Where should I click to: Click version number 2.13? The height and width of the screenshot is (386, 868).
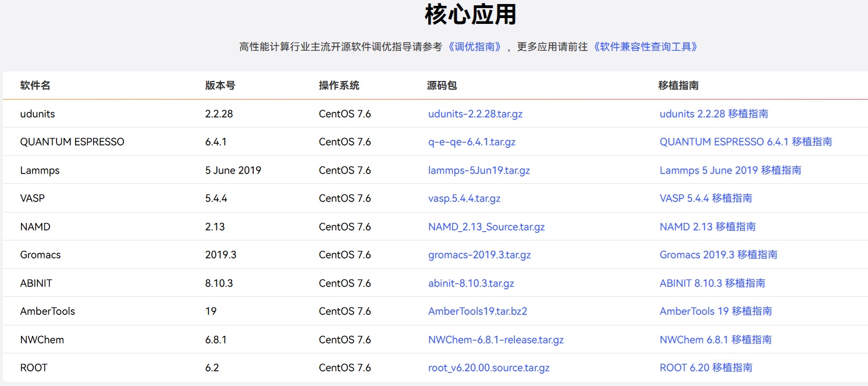pos(215,227)
